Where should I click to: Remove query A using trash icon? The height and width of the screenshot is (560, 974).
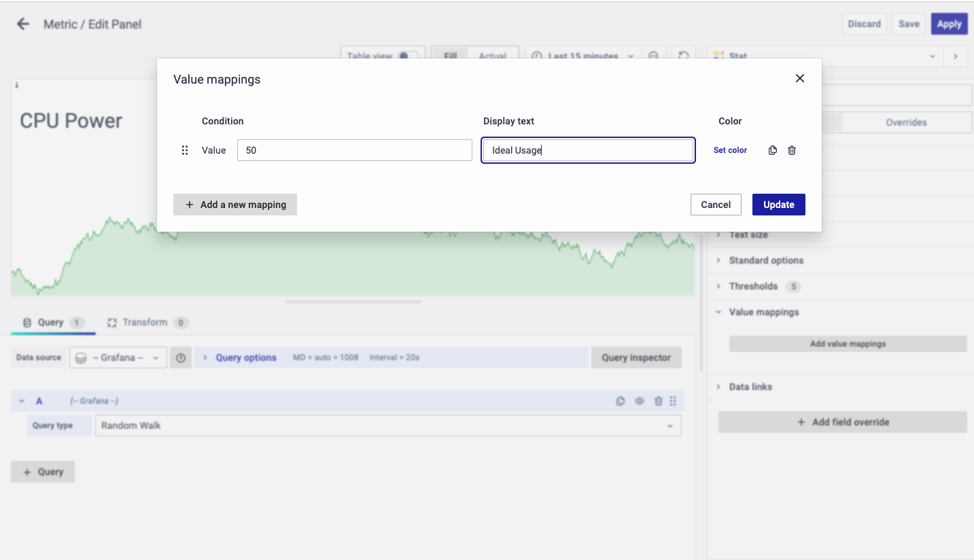coord(658,401)
